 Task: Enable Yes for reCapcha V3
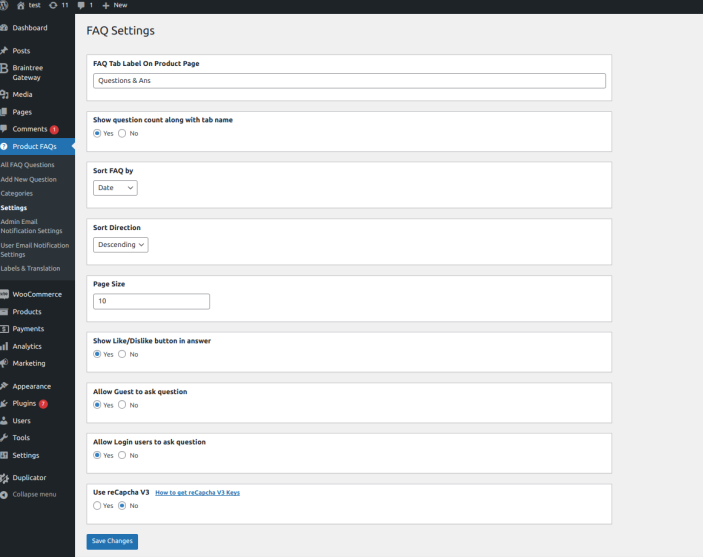pos(97,505)
